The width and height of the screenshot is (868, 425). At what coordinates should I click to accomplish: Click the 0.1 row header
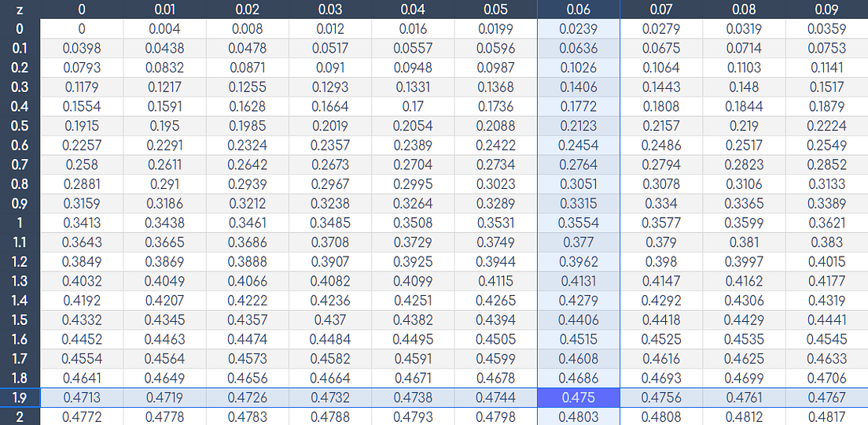(x=20, y=48)
